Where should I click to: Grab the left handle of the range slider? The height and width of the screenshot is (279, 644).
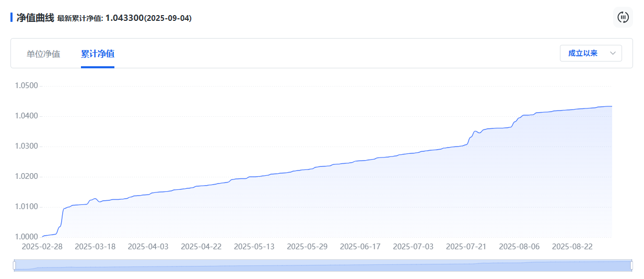15,265
